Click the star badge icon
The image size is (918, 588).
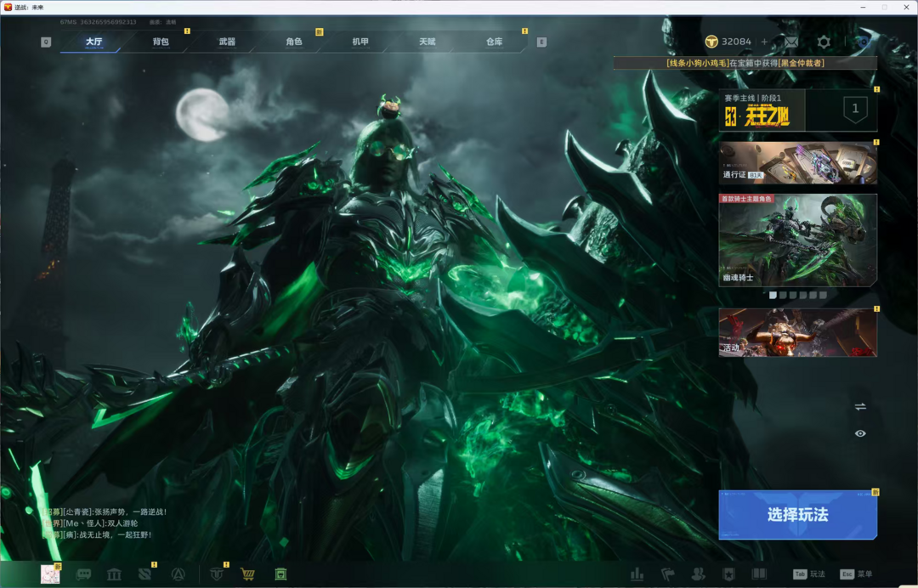(728, 574)
